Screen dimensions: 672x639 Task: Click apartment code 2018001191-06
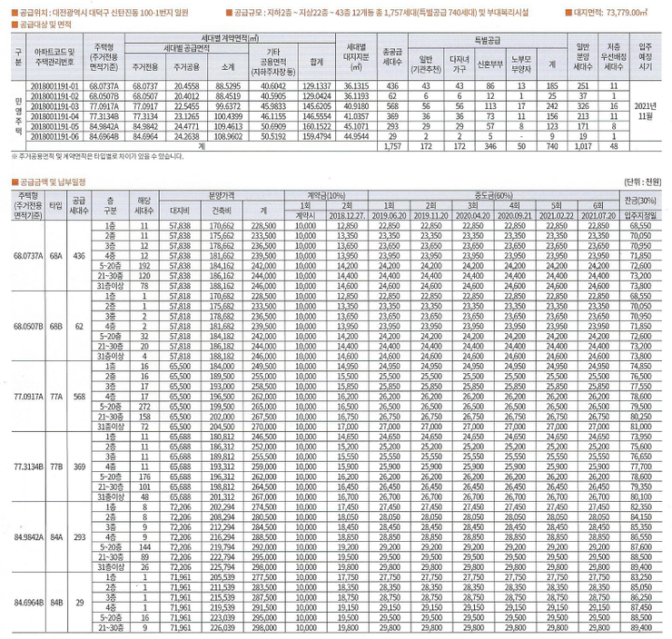54,136
